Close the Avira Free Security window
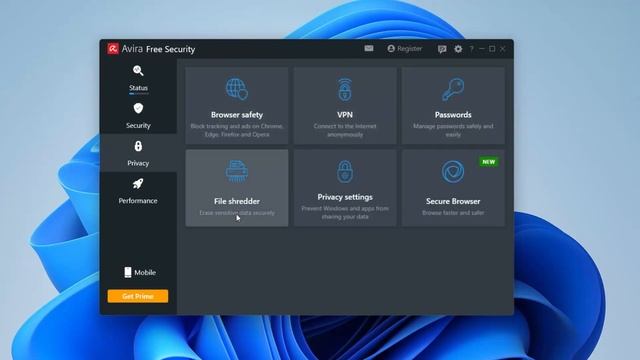This screenshot has width=640, height=360. 503,49
